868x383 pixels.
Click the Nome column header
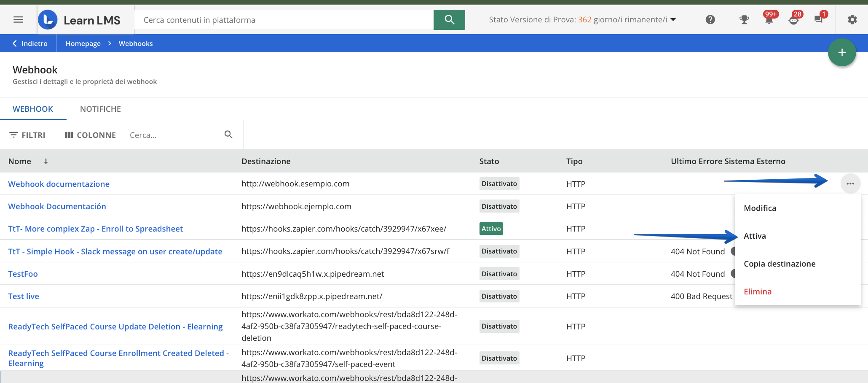(x=20, y=161)
